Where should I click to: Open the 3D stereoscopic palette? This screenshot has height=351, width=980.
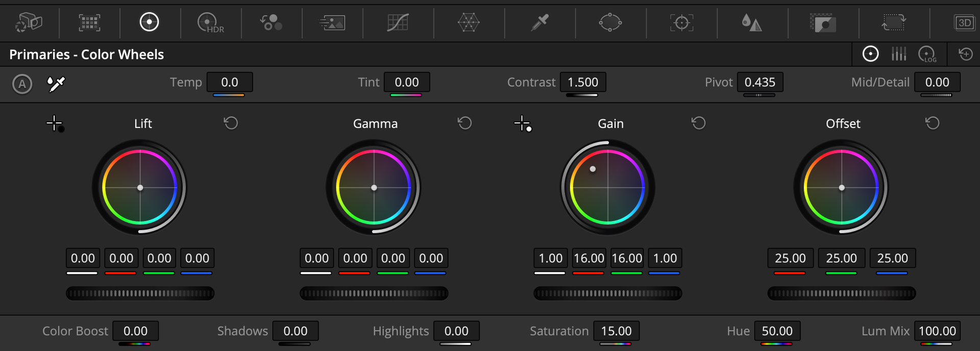[965, 22]
